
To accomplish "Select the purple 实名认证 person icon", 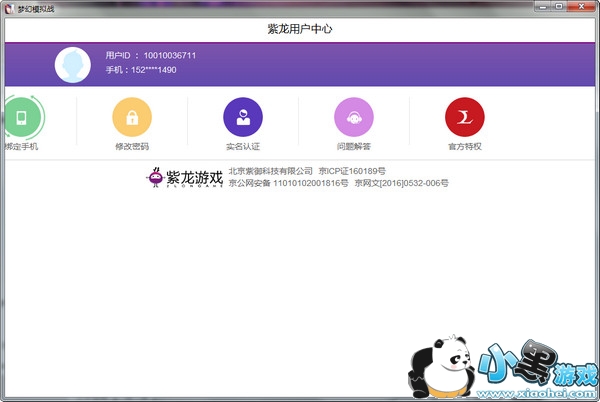I will [242, 117].
